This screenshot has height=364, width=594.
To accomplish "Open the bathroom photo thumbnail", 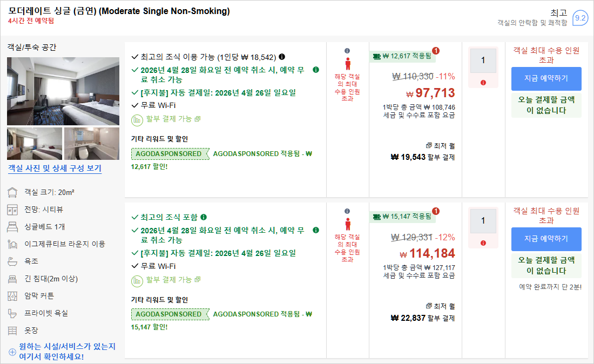I will 92,144.
